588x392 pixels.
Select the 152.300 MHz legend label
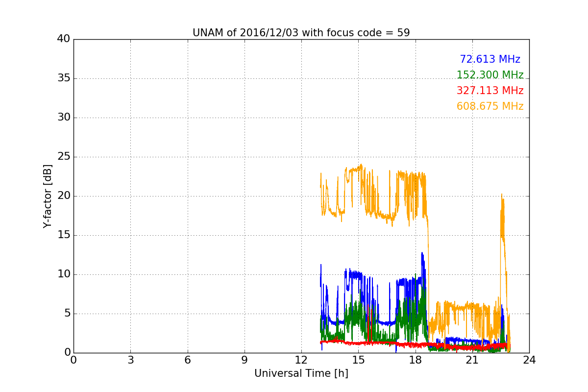tap(490, 75)
